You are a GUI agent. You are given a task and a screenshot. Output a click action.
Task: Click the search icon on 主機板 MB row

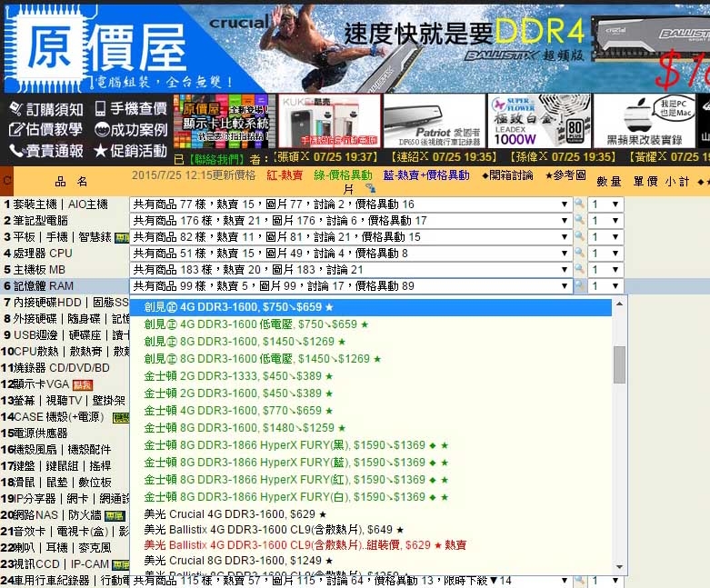pyautogui.click(x=579, y=269)
